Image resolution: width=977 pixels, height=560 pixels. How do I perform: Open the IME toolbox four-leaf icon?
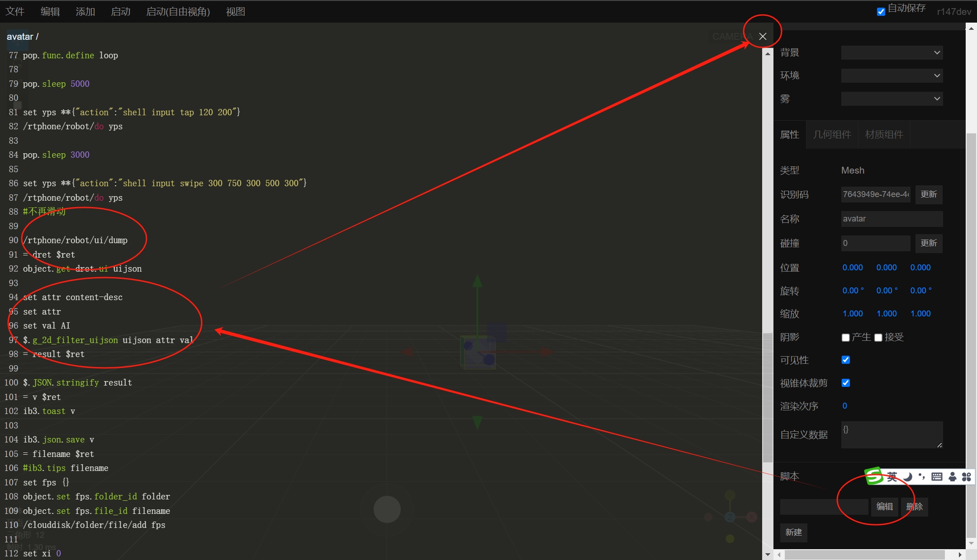click(967, 476)
